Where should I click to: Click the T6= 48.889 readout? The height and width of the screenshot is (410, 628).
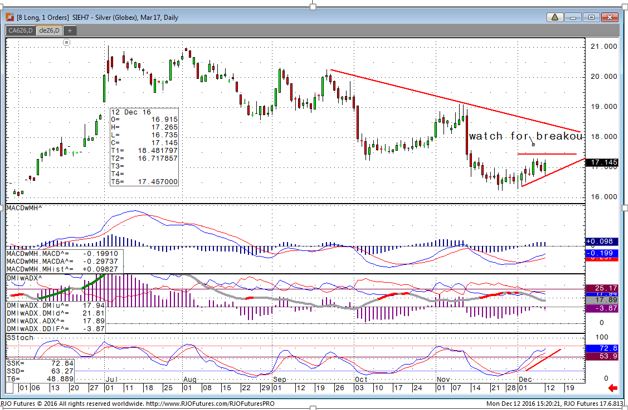click(x=40, y=379)
